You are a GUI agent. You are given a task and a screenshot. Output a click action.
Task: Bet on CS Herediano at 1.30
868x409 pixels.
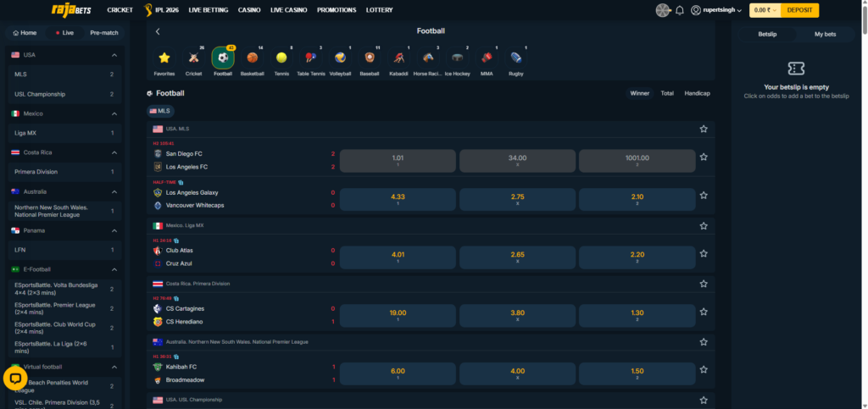pyautogui.click(x=637, y=316)
